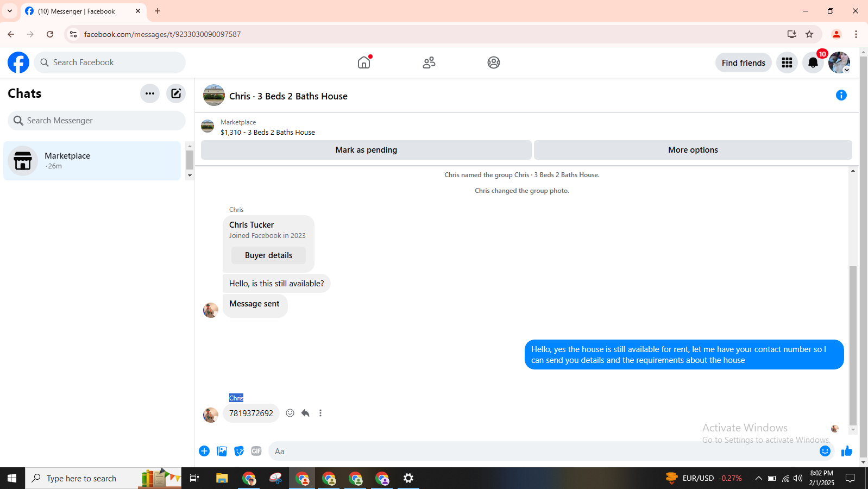Viewport: 868px width, 489px height.
Task: Click the EUR/USD taskbar widget
Action: [x=704, y=478]
